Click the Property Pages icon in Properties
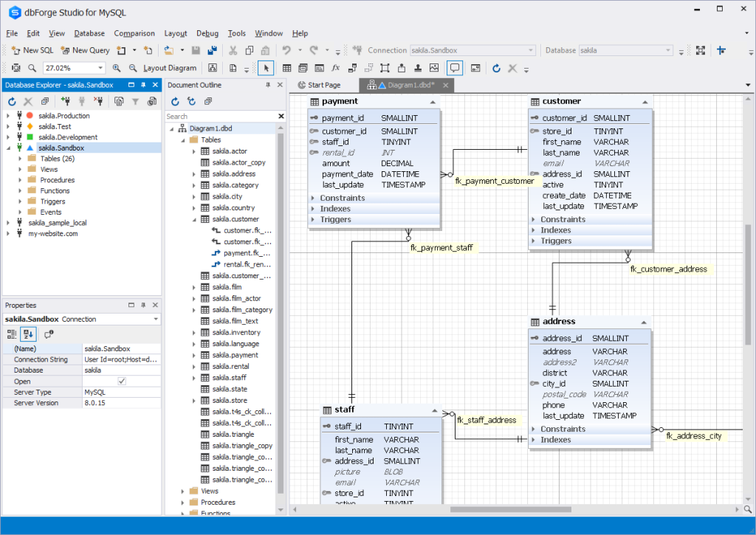756x535 pixels. click(x=49, y=334)
